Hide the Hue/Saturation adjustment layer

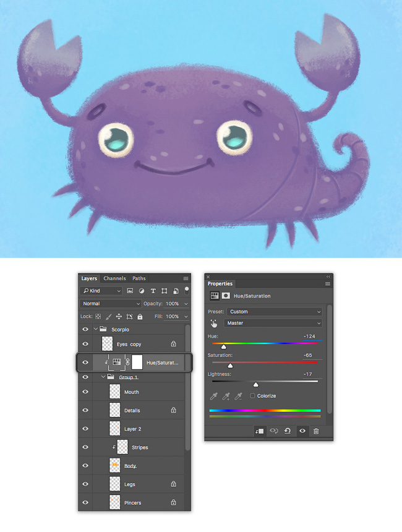(x=85, y=363)
